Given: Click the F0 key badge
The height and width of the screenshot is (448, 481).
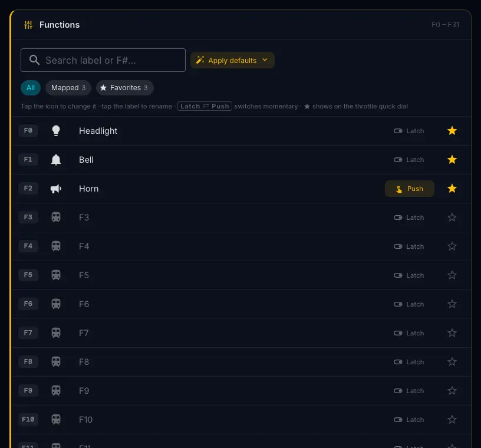Looking at the screenshot, I should [x=28, y=130].
